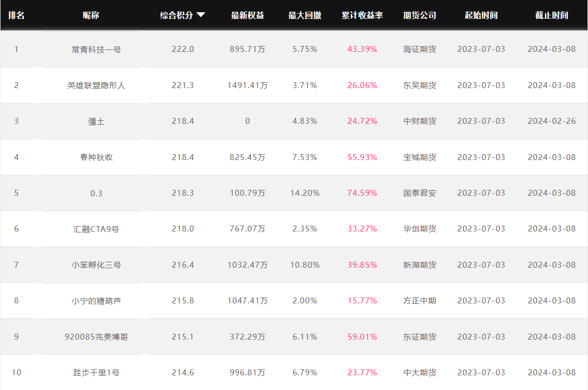Select equity value 1047.41万
The width and height of the screenshot is (588, 390).
click(x=248, y=300)
